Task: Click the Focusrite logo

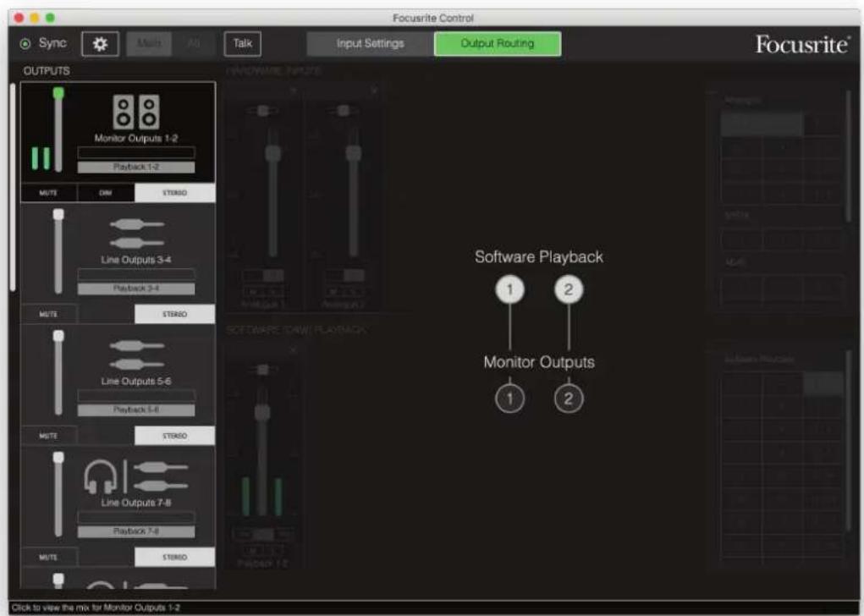Action: coord(802,44)
